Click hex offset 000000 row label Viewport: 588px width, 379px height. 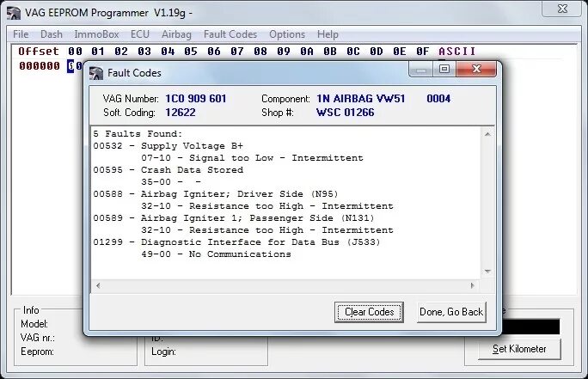point(40,66)
